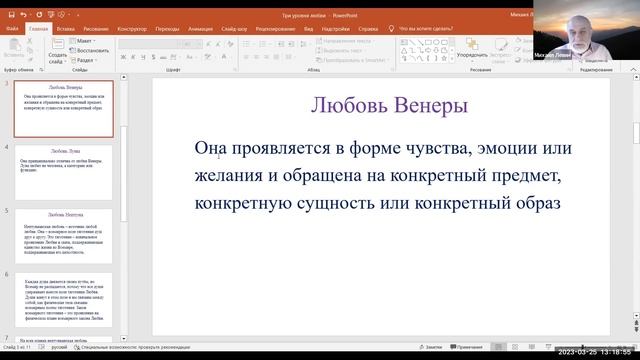The width and height of the screenshot is (640, 360).
Task: Open font color picker
Action: (224, 57)
